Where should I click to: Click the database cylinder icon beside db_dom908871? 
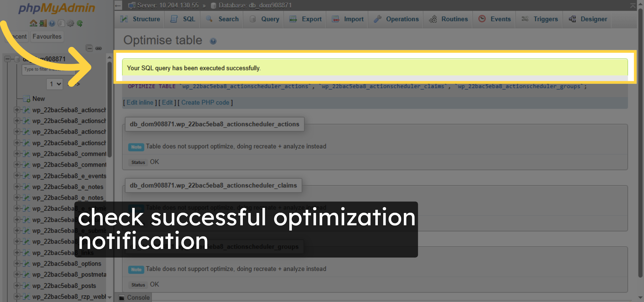16,59
